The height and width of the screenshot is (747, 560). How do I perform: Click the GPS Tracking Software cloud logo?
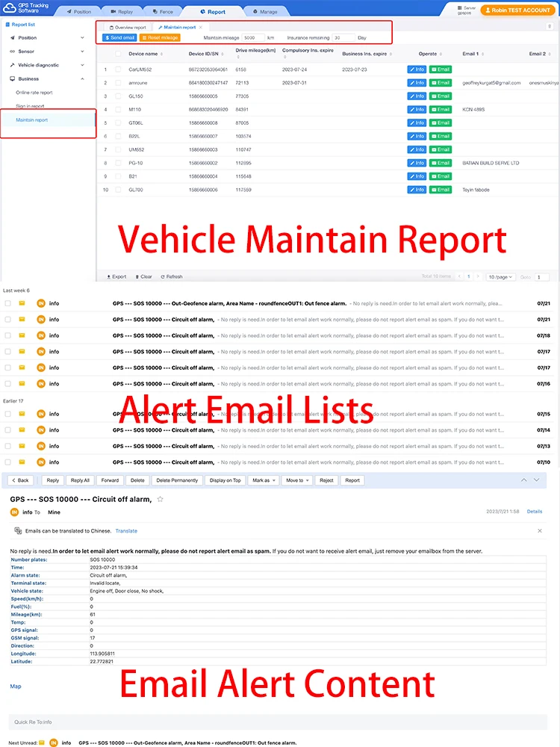click(9, 7)
